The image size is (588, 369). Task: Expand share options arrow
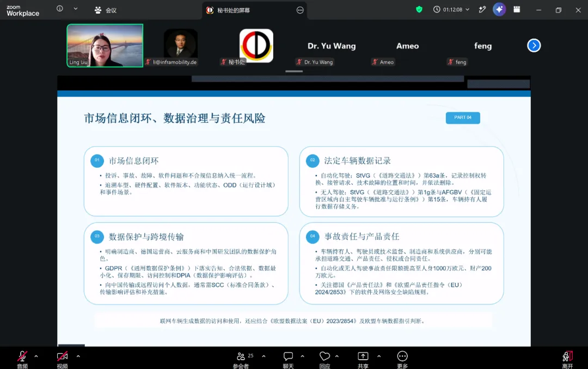[379, 356]
